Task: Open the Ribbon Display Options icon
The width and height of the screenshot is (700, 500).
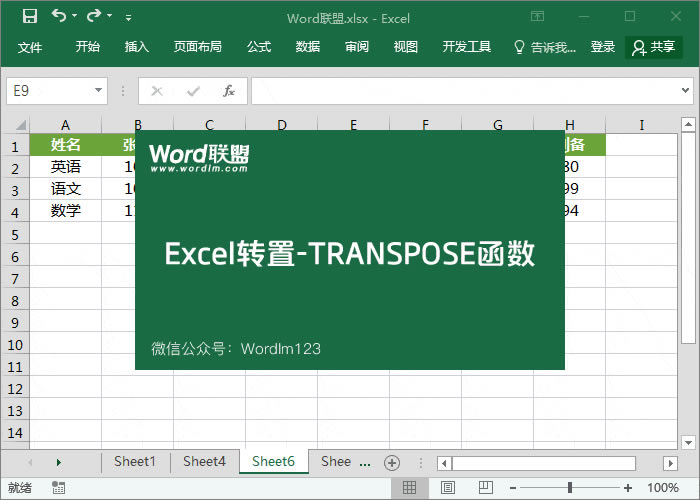Action: tap(538, 17)
